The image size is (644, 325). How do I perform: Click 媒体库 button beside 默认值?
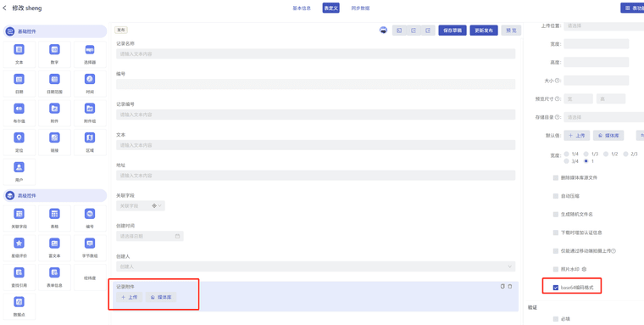[x=608, y=136]
